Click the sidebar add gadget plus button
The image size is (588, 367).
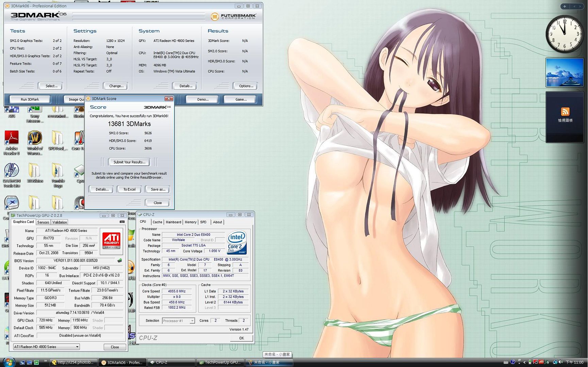pyautogui.click(x=564, y=6)
